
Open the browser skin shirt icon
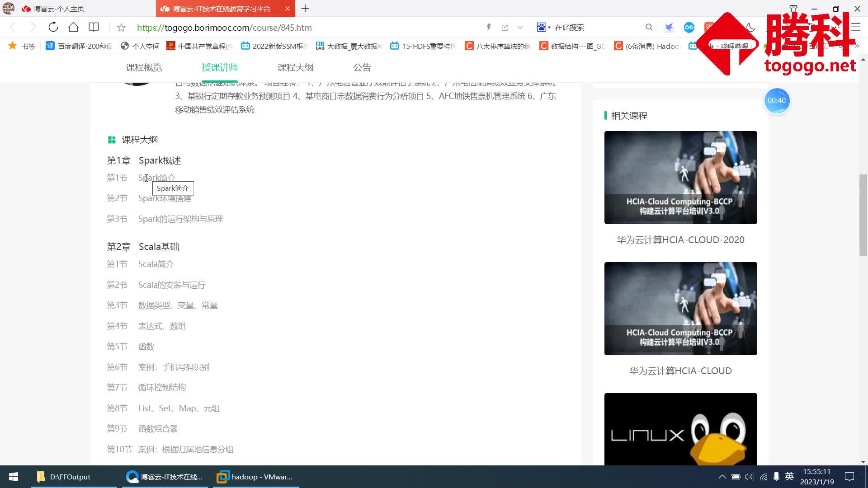point(793,9)
